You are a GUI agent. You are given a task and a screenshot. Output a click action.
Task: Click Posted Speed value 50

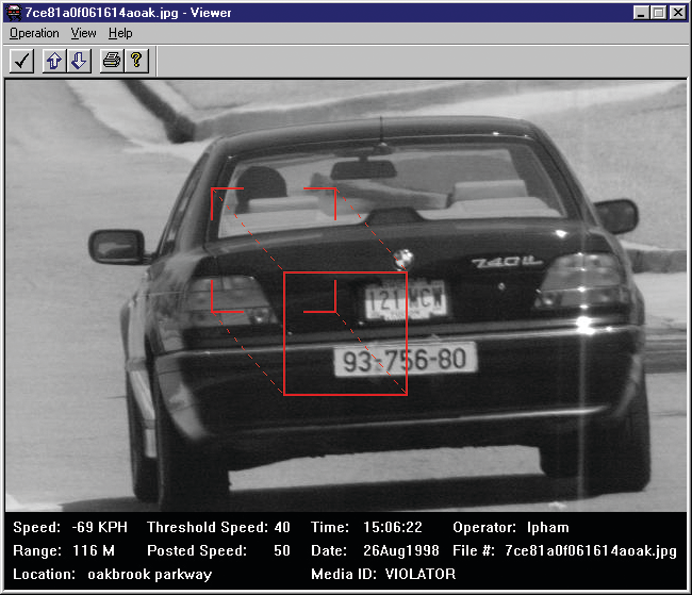(x=282, y=550)
